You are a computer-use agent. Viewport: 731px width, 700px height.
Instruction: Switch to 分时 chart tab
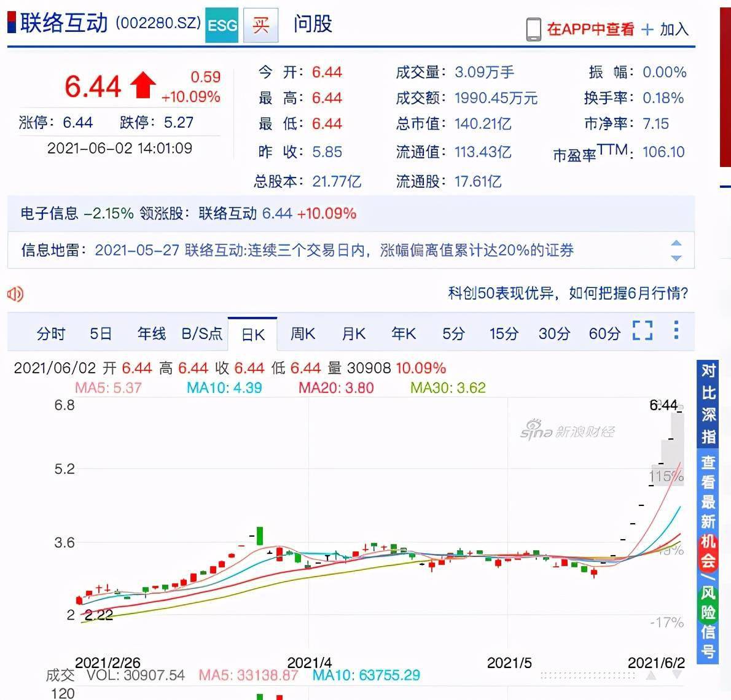51,333
